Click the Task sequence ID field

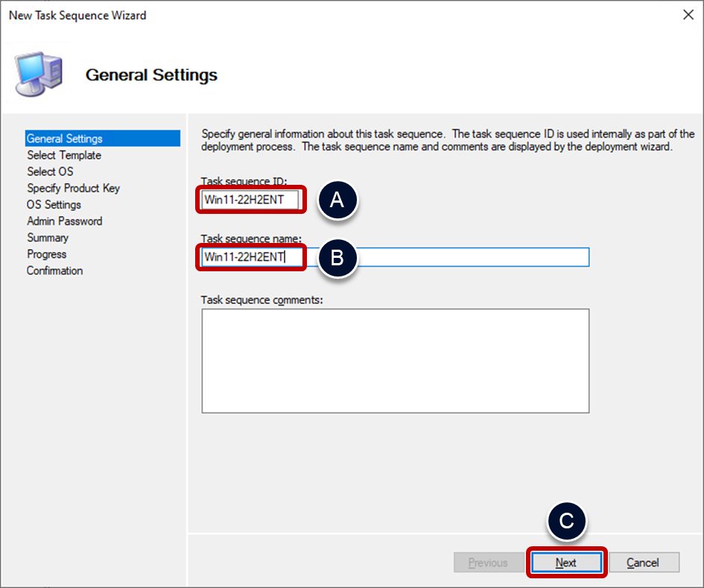point(250,199)
